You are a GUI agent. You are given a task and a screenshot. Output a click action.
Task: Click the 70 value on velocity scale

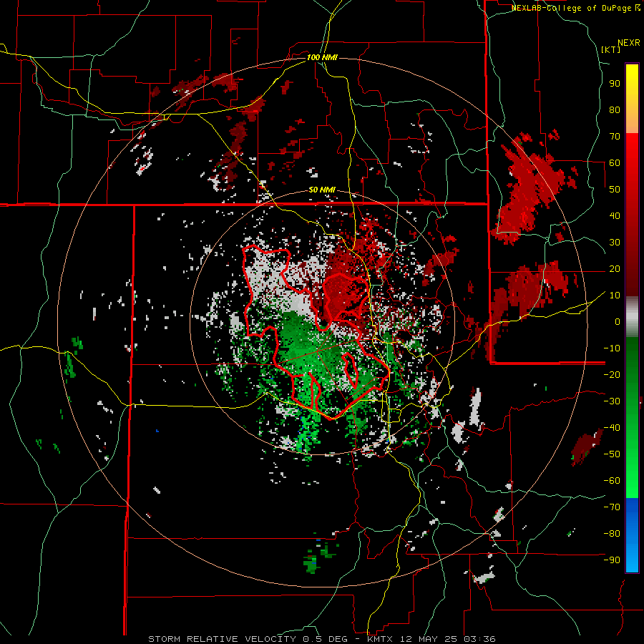coord(615,137)
